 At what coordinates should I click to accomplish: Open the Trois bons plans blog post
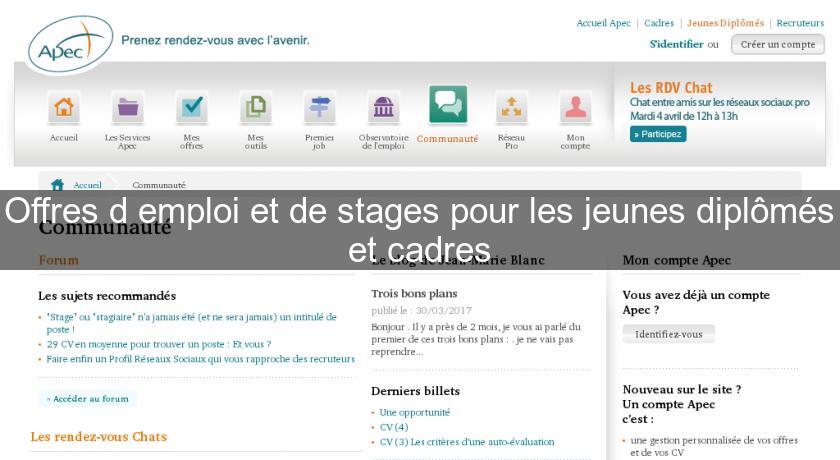(x=414, y=293)
